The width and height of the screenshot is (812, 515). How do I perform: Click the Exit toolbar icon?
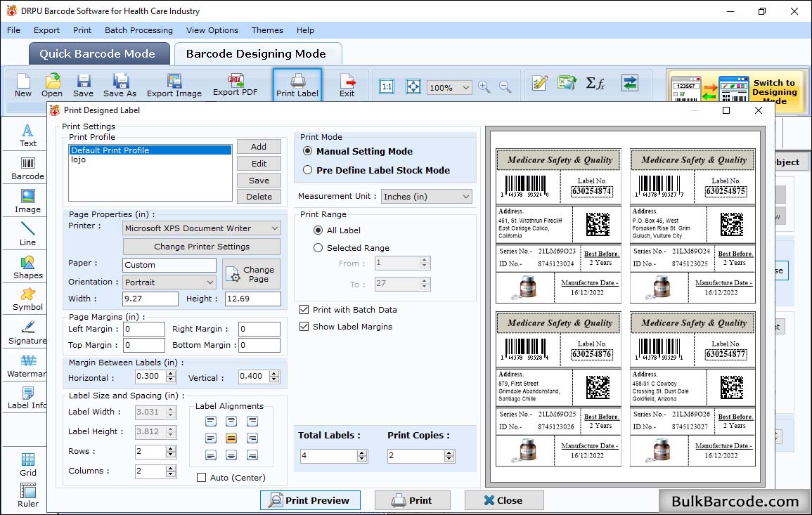[x=347, y=86]
